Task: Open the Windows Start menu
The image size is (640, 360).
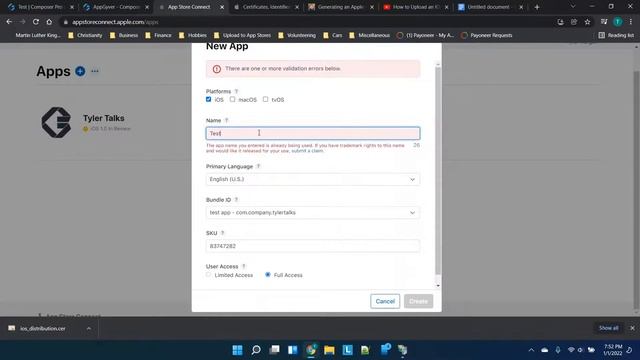Action: (237, 350)
